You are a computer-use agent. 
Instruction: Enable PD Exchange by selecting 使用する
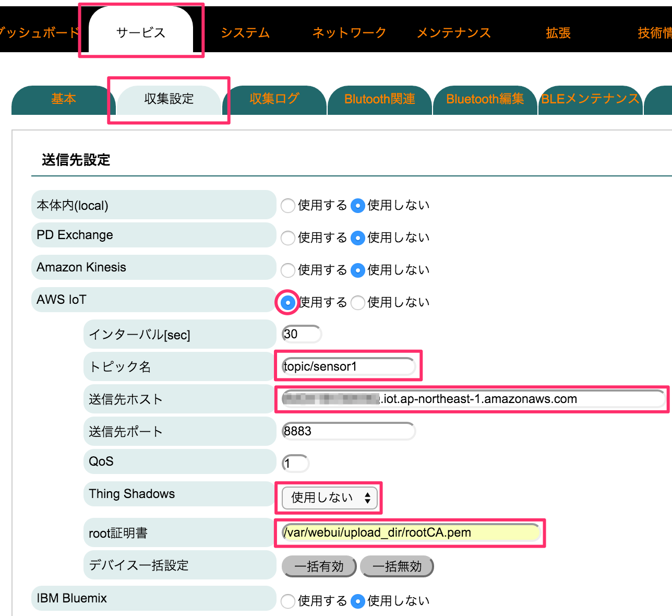tap(288, 238)
